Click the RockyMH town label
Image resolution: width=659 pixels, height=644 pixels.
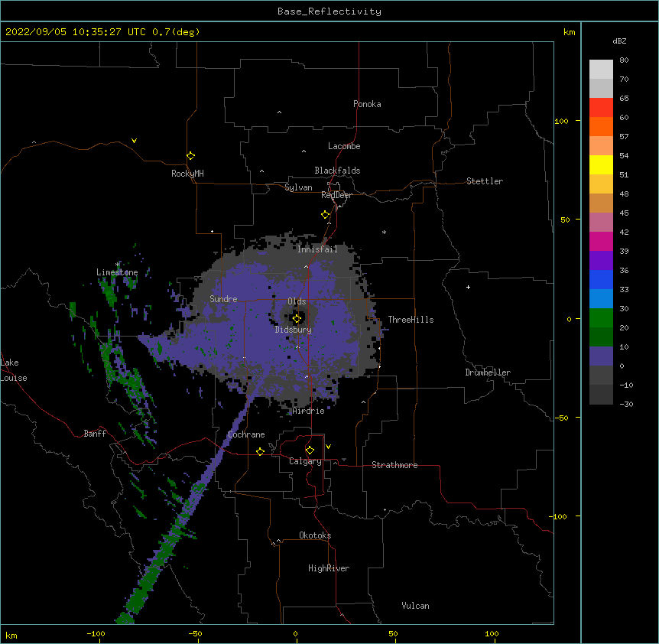(x=187, y=174)
